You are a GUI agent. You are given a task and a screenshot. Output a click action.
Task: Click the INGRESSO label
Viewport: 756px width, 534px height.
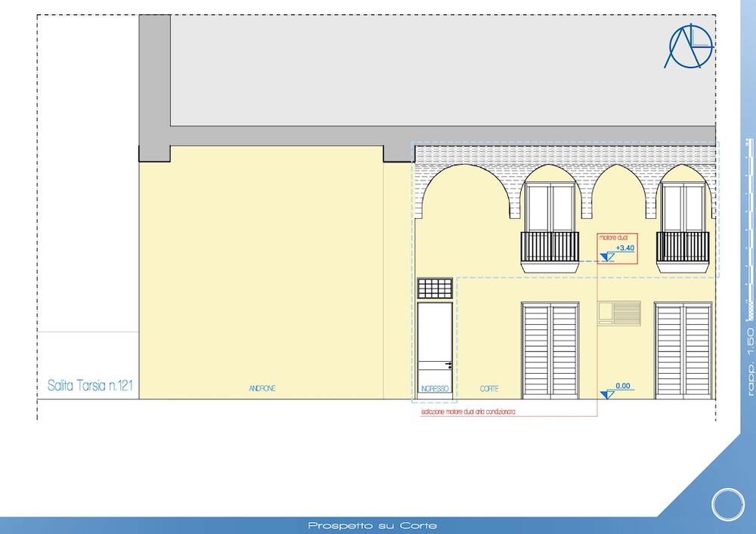coord(435,389)
